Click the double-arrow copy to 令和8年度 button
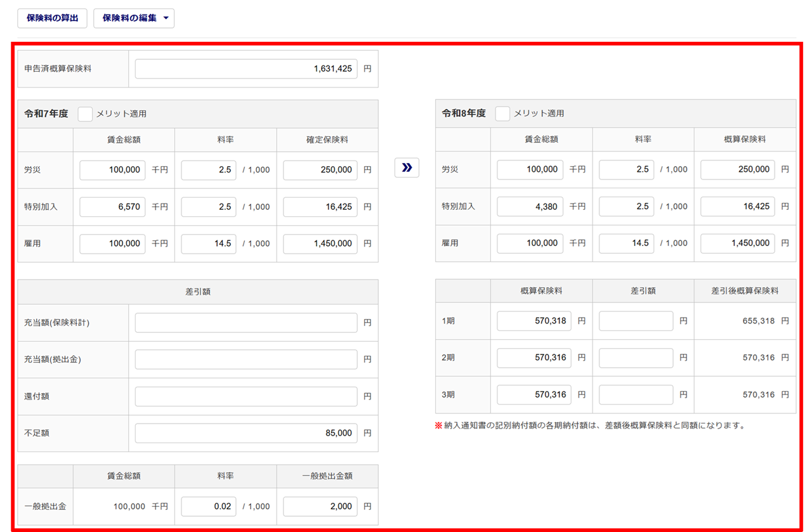The image size is (812, 532). click(407, 167)
